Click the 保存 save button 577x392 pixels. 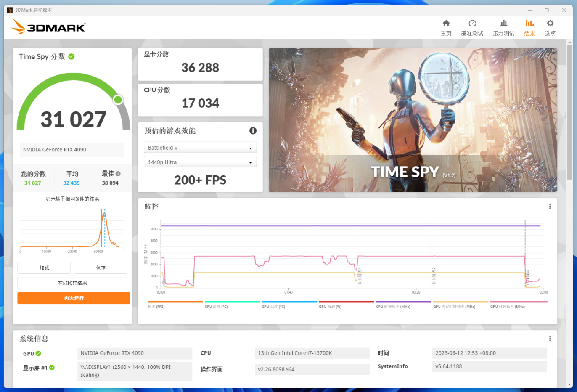(x=101, y=268)
